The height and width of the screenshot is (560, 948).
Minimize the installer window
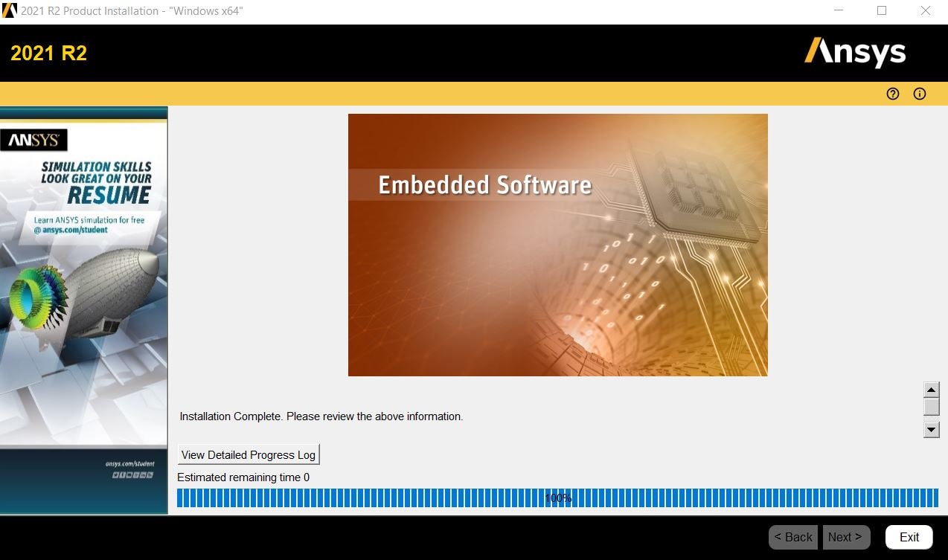click(x=838, y=10)
